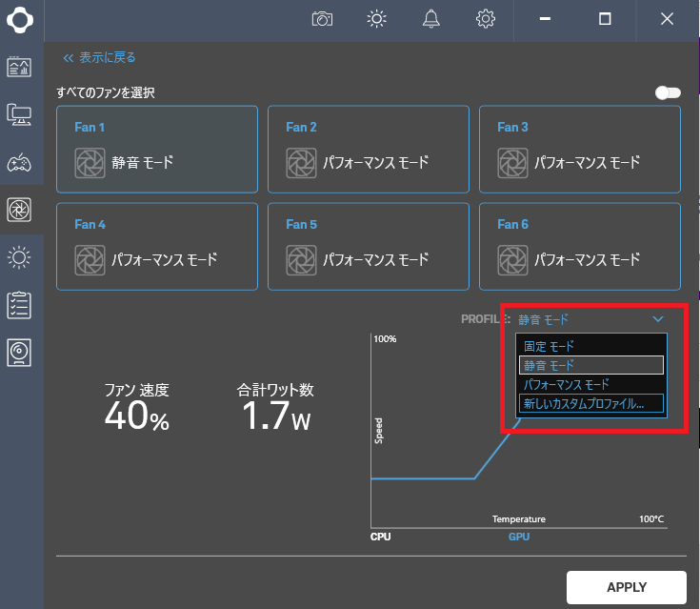Open the Games controller sidebar icon
The width and height of the screenshot is (700, 609).
coord(19,163)
